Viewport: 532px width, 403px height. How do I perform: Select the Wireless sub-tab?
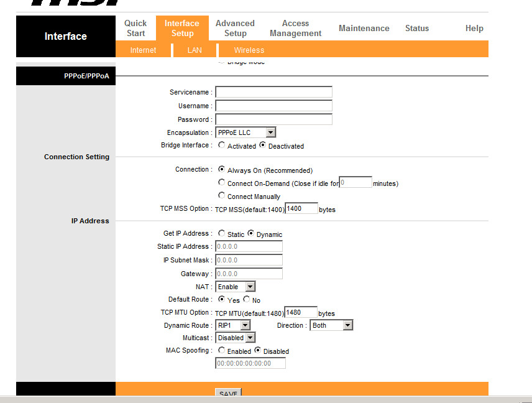[249, 50]
